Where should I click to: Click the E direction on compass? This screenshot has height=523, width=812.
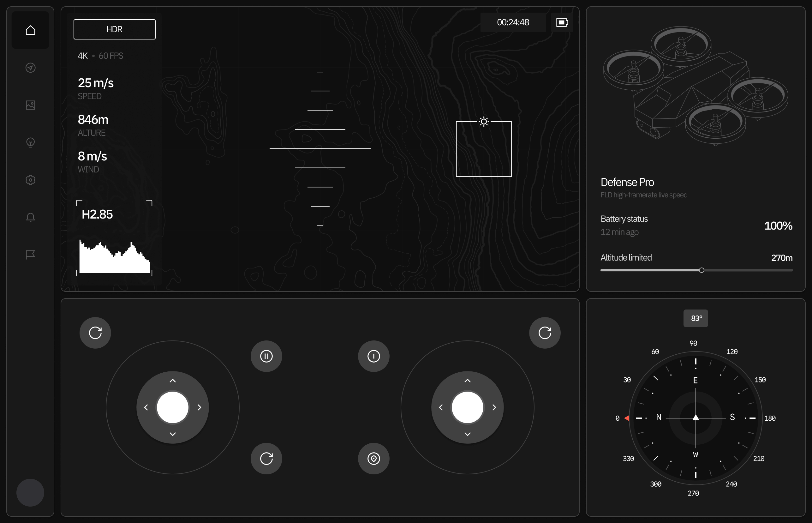click(x=695, y=380)
